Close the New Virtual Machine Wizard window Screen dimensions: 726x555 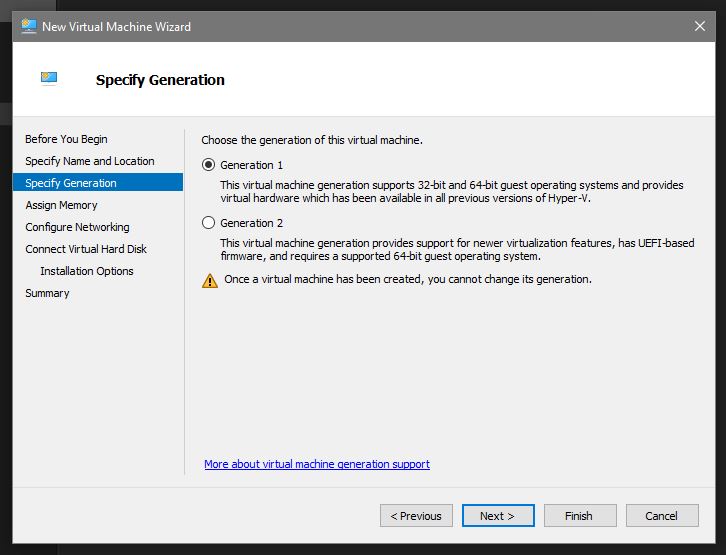pyautogui.click(x=699, y=26)
